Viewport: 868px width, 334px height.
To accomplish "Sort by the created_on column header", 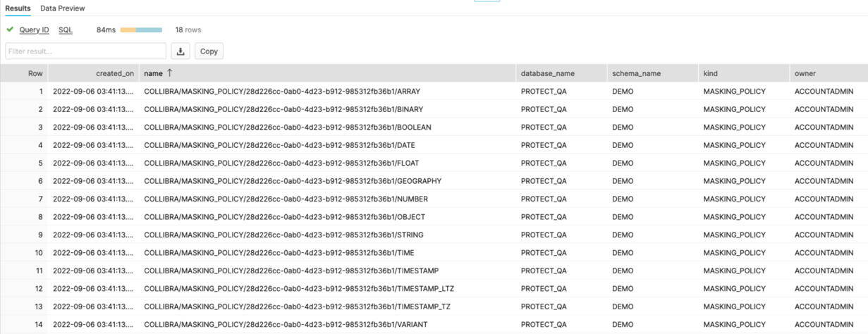I will [115, 73].
